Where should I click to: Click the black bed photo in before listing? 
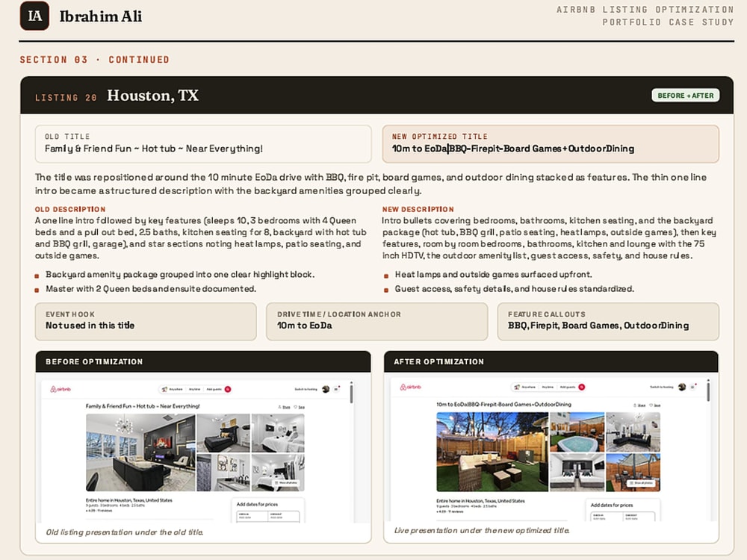click(x=223, y=433)
